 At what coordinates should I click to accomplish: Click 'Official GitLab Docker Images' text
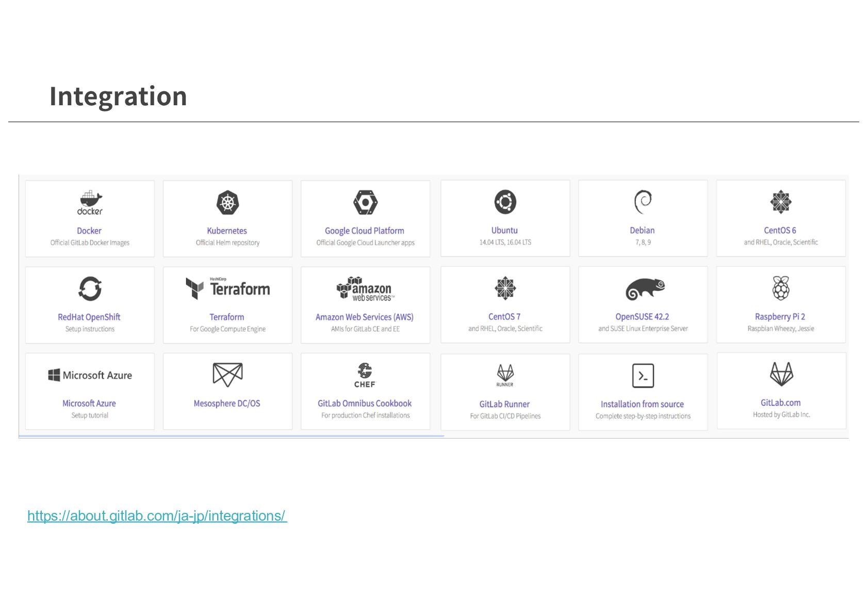point(90,243)
